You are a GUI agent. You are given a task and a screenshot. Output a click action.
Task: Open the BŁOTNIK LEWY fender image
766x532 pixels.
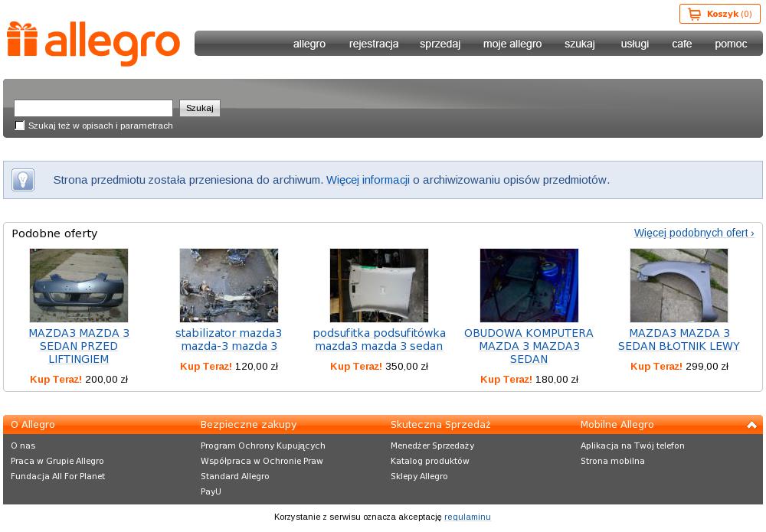pos(679,286)
